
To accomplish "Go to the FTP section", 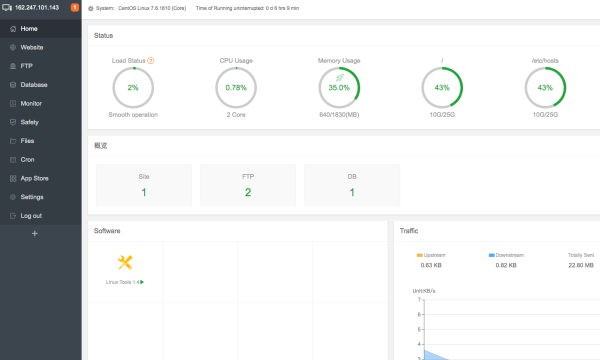I will (x=41, y=66).
